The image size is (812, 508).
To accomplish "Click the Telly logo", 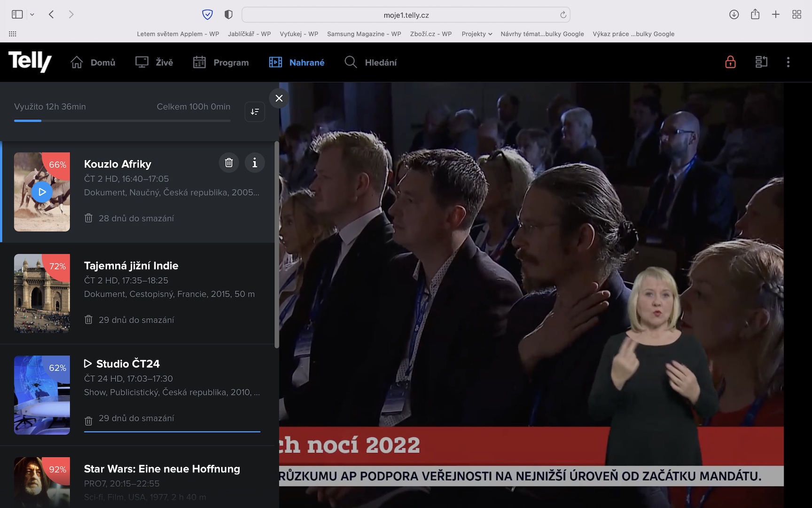I will [x=30, y=61].
